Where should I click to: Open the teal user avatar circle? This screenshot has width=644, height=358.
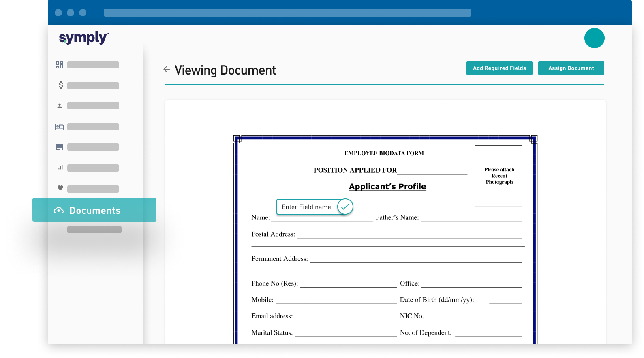tap(594, 38)
